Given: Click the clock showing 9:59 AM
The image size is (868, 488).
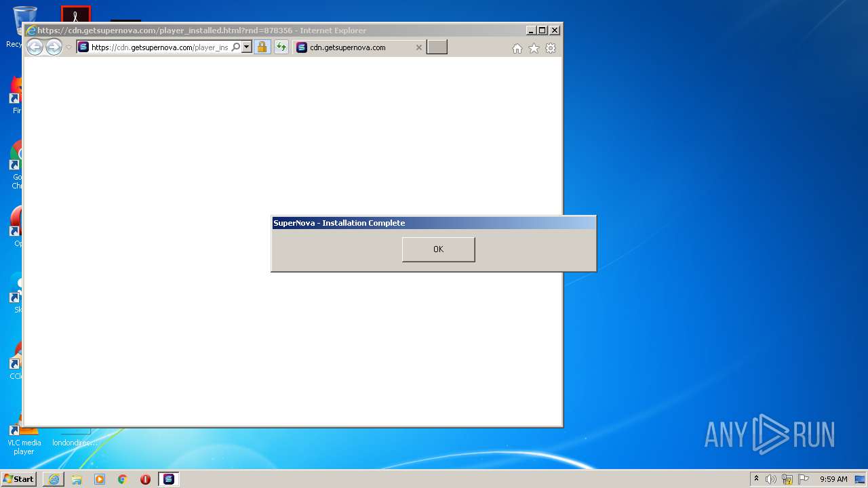Looking at the screenshot, I should pyautogui.click(x=833, y=479).
